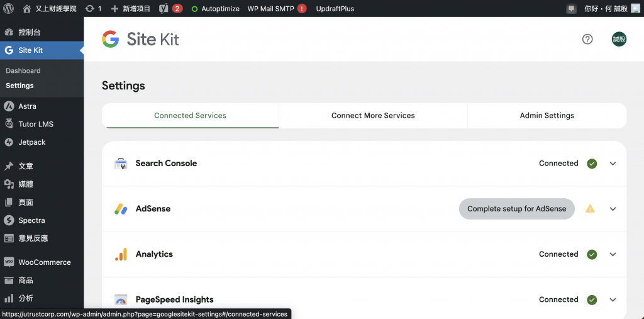Select Site Kit in the sidebar
The height and width of the screenshot is (319, 644).
[x=42, y=50]
